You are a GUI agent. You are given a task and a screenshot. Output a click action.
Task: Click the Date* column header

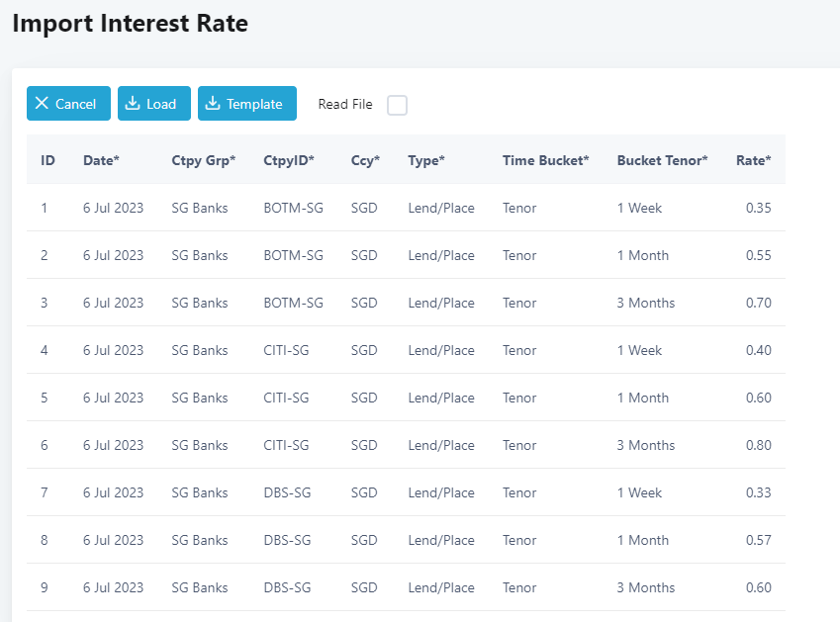pyautogui.click(x=101, y=160)
